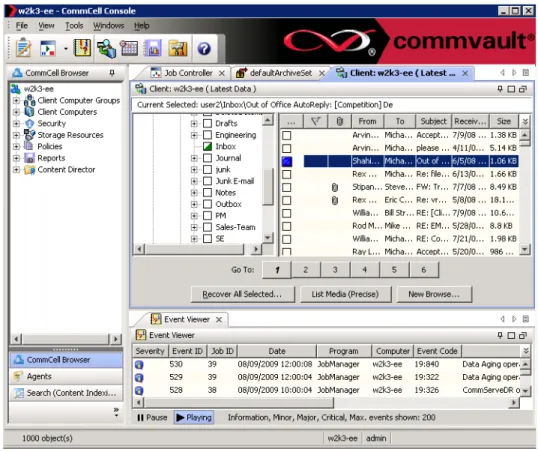This screenshot has width=538, height=452.
Task: Expand Storage Resources node
Action: tap(16, 135)
